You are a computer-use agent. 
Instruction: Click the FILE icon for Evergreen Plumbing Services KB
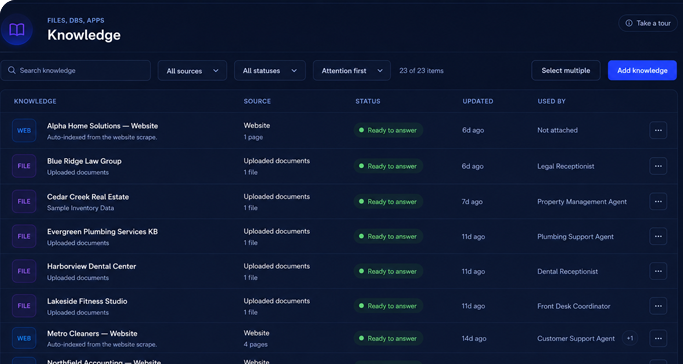(24, 236)
